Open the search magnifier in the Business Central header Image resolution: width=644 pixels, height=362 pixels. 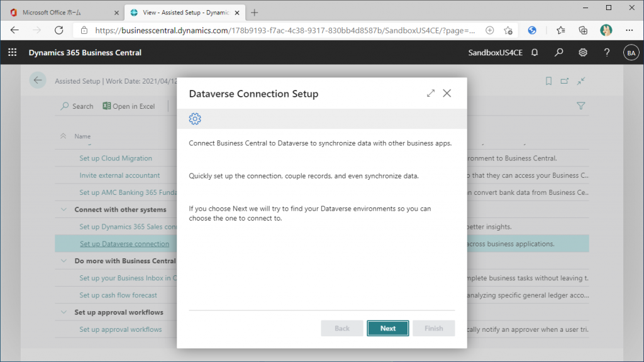pyautogui.click(x=558, y=53)
